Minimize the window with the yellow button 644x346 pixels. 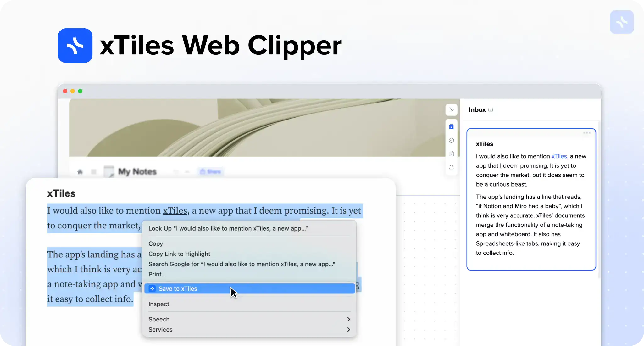[73, 91]
